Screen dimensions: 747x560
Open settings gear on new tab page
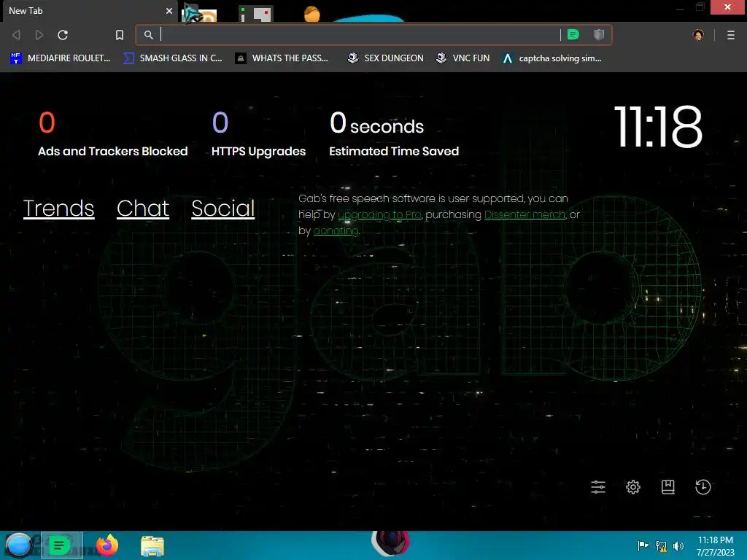[x=633, y=487]
